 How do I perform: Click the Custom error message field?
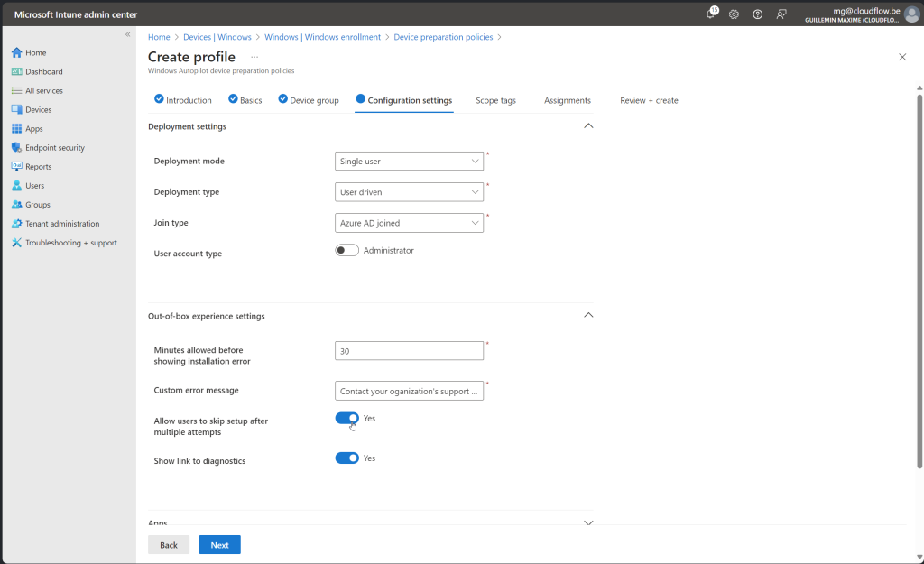pos(409,391)
